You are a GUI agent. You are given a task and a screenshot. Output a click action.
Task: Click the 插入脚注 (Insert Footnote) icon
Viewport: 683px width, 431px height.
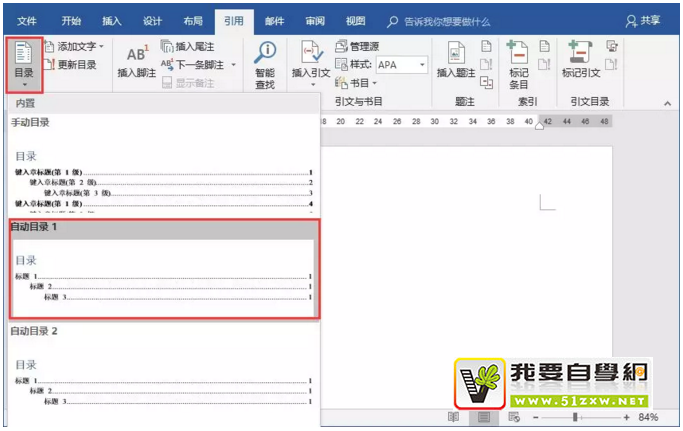point(135,60)
